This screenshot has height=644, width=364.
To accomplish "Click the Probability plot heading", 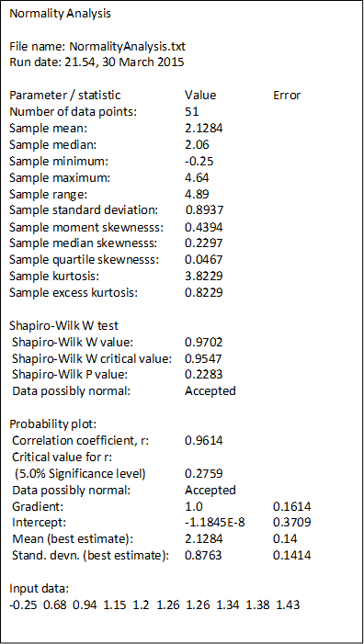I will coord(52,424).
